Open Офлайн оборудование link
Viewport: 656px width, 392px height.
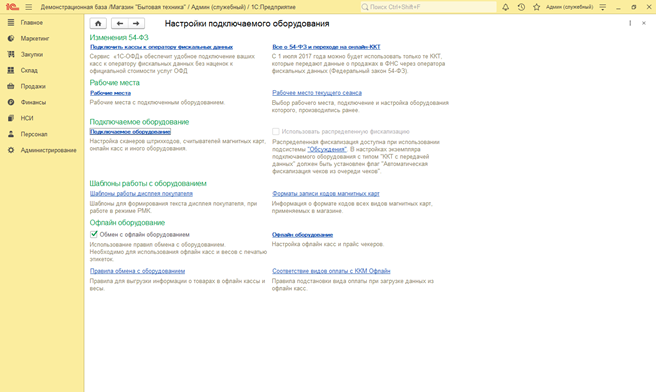click(302, 235)
